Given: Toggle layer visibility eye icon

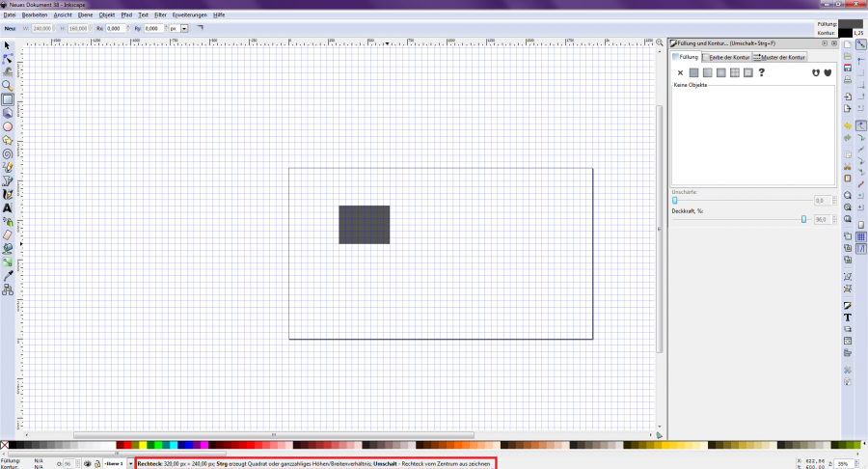Looking at the screenshot, I should tap(89, 464).
